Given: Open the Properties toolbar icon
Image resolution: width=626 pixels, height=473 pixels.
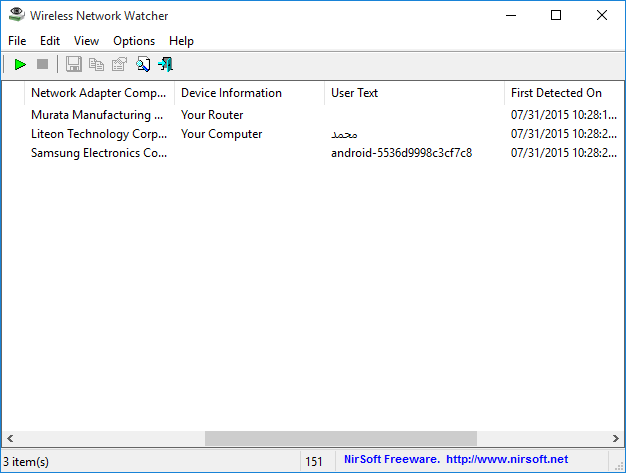Looking at the screenshot, I should click(119, 64).
